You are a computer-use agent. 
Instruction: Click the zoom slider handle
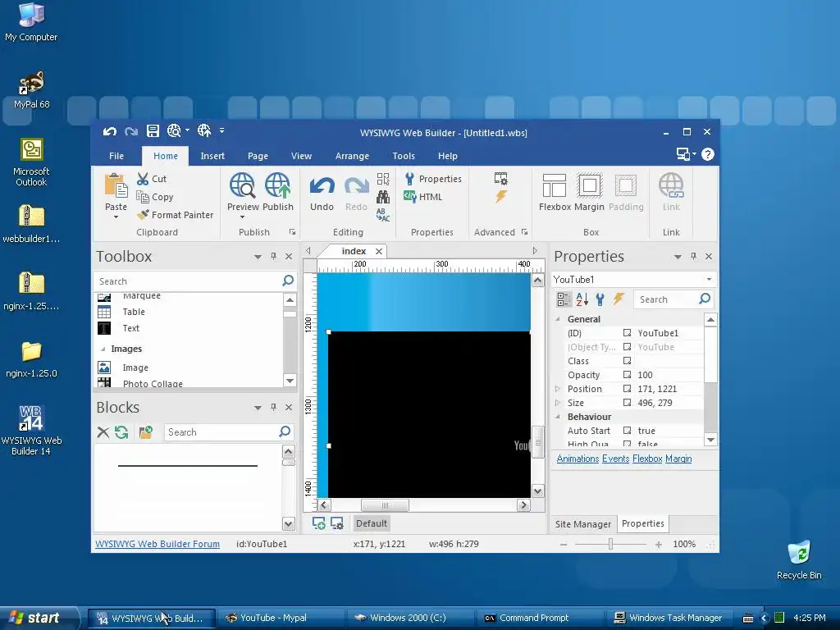(610, 545)
